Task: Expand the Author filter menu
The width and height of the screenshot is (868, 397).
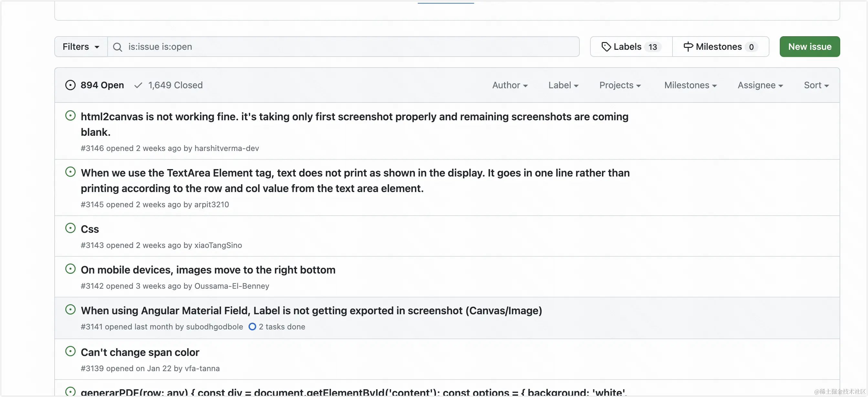Action: tap(510, 85)
